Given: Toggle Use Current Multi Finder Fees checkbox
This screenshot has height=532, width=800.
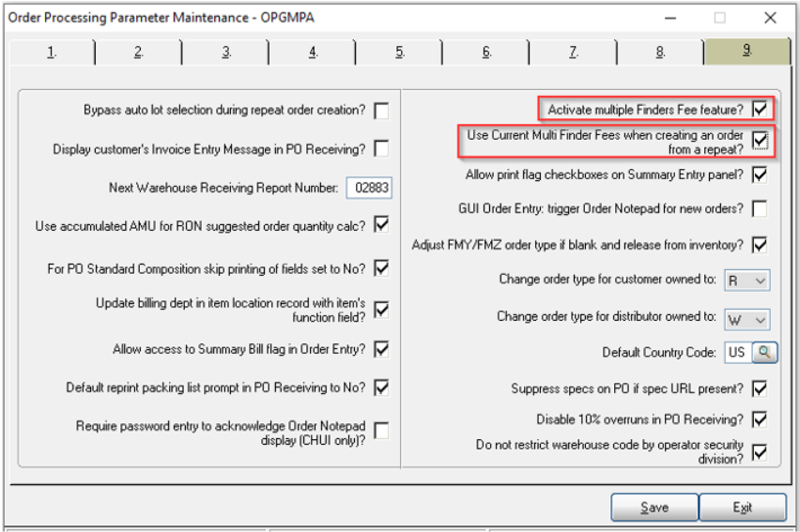Looking at the screenshot, I should click(x=760, y=140).
